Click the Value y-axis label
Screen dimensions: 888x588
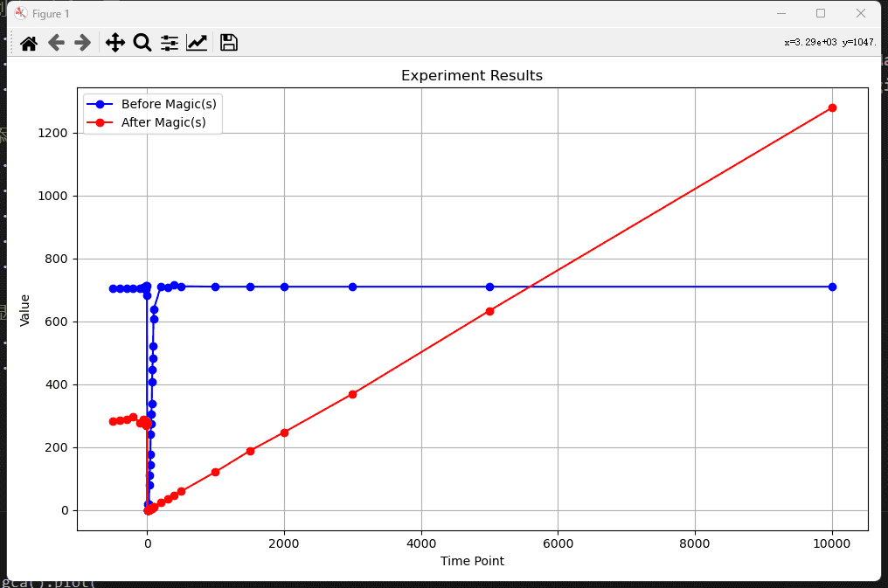pyautogui.click(x=24, y=311)
